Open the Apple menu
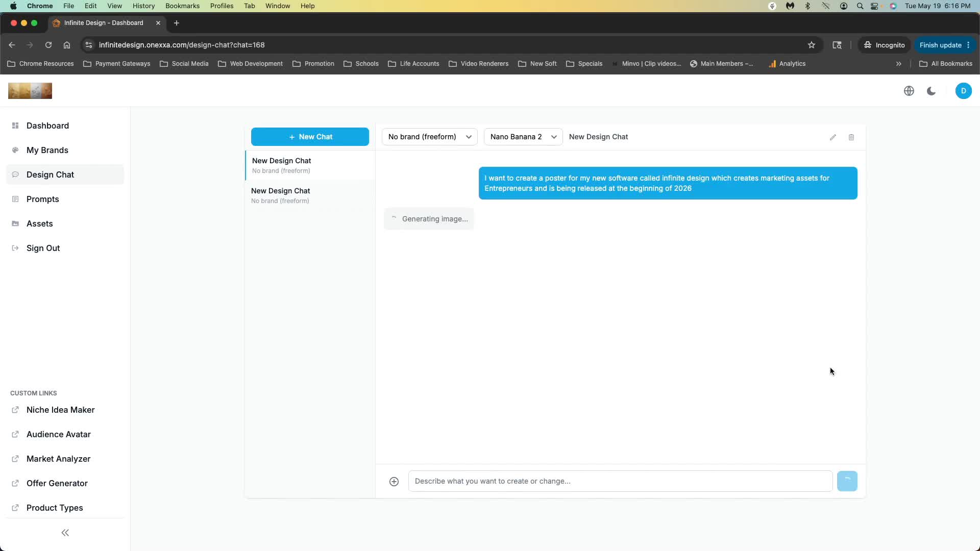The height and width of the screenshot is (551, 980). point(13,6)
